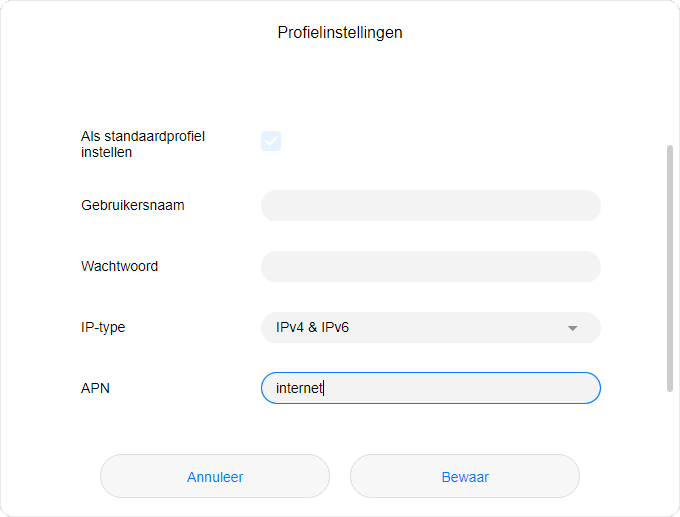Screen dimensions: 680x517
Task: Toggle the Als standaardprofiel instellen checkbox
Action: point(271,141)
